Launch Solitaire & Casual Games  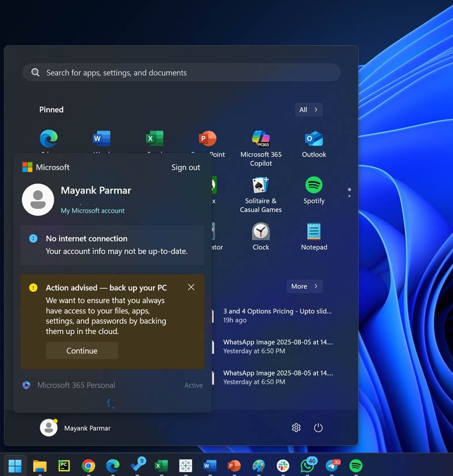[x=261, y=195]
